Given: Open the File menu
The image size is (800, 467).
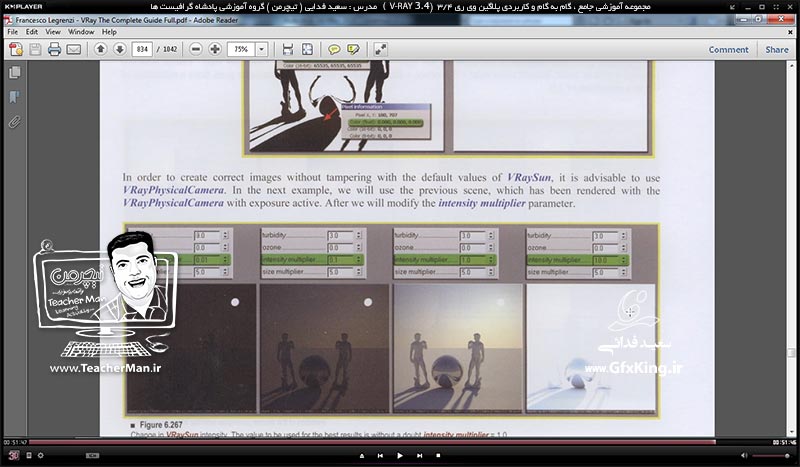Looking at the screenshot, I should coord(13,32).
